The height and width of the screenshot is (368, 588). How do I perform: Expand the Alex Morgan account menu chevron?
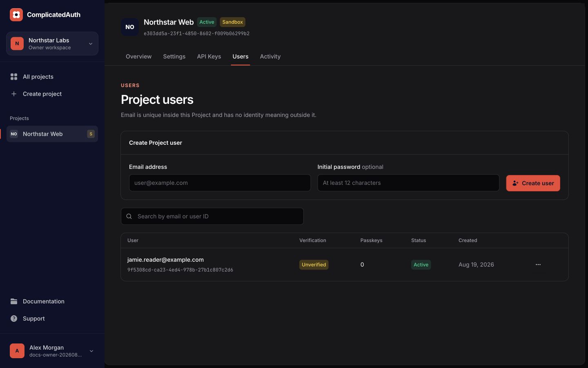[x=91, y=351]
